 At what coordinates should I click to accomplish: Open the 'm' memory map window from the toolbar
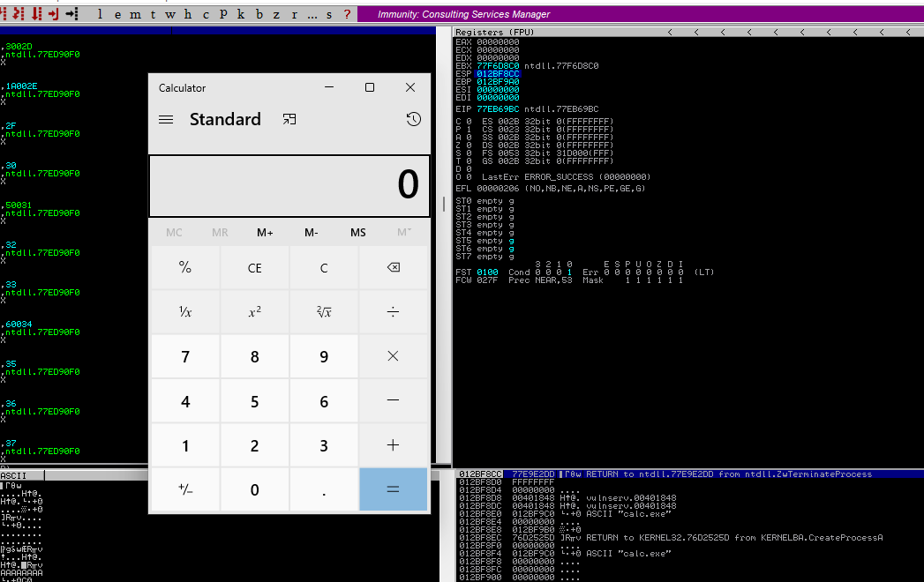pyautogui.click(x=132, y=14)
